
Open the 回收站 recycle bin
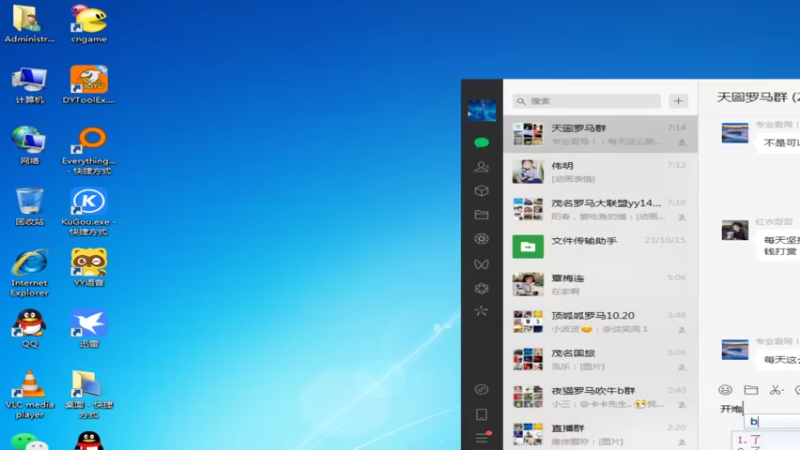coord(29,207)
